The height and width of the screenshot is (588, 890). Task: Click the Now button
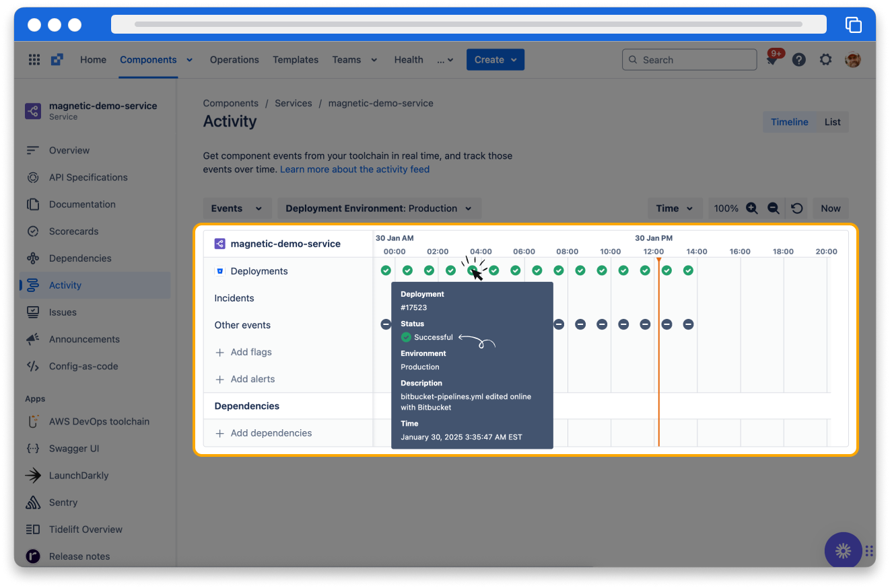(x=831, y=209)
